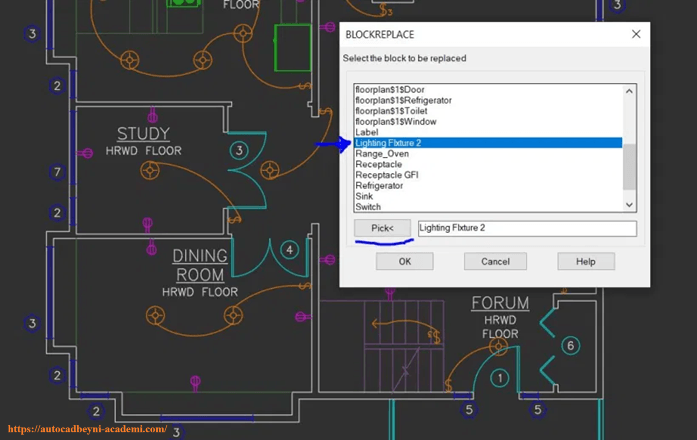Click the block name input field
The image size is (697, 440).
(527, 228)
